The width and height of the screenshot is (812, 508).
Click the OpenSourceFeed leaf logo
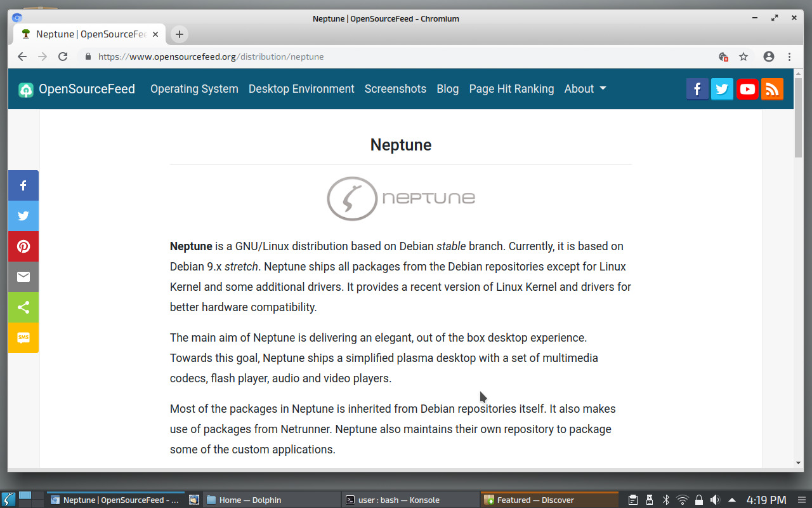(25, 89)
